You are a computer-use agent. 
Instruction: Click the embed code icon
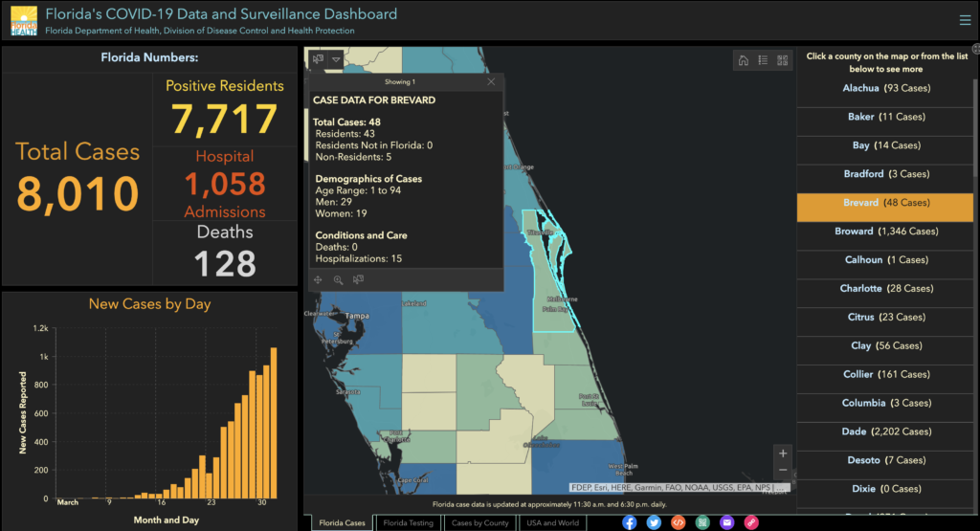click(678, 522)
